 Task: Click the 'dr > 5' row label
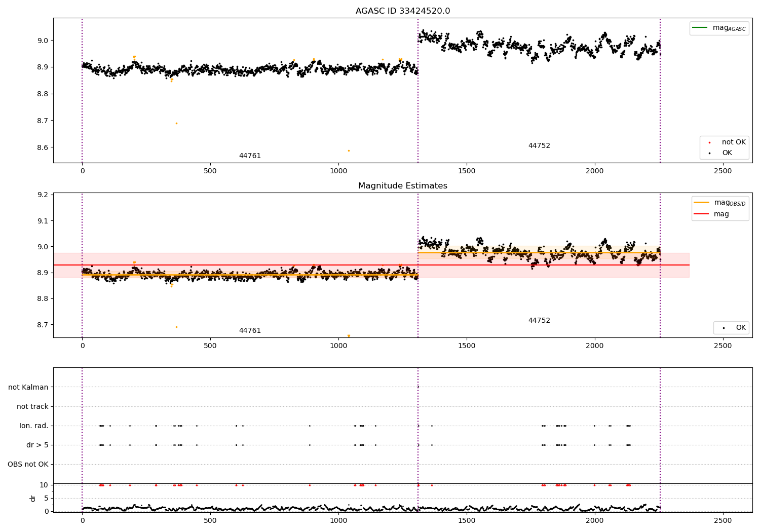(37, 445)
